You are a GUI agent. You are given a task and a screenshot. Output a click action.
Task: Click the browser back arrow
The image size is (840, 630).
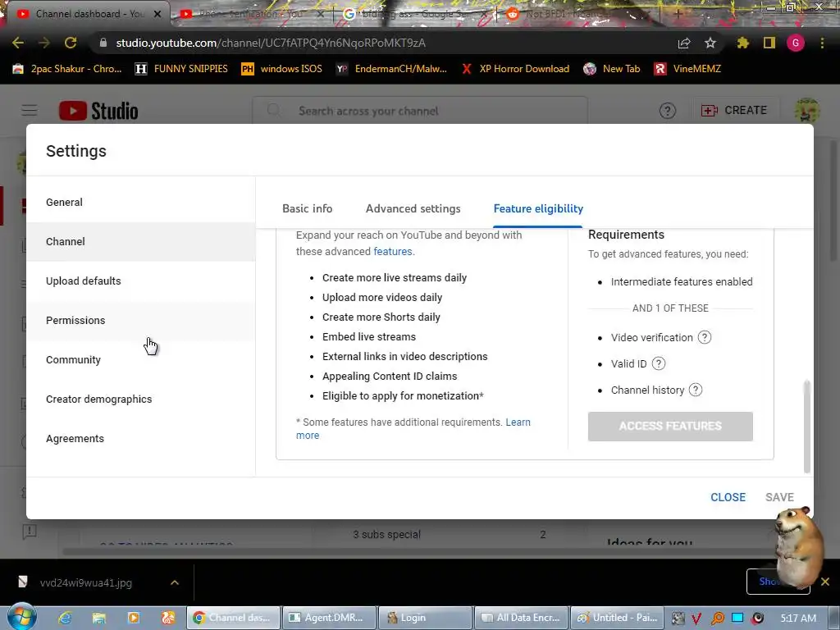pyautogui.click(x=18, y=43)
